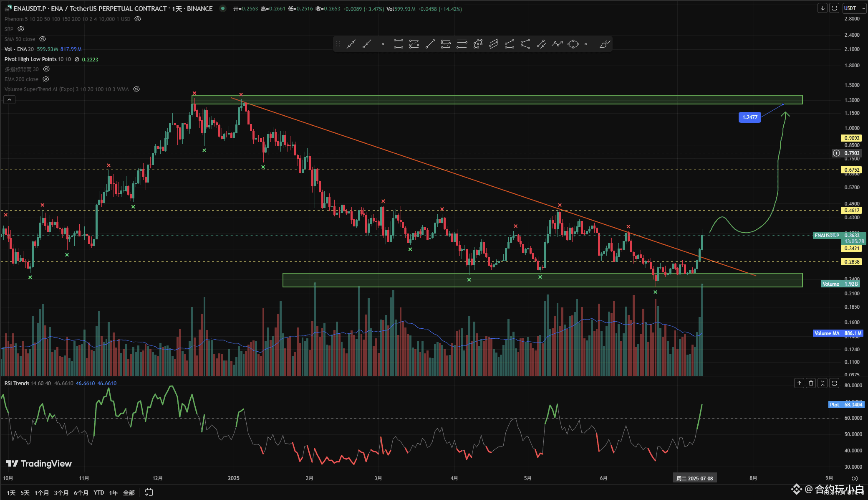This screenshot has height=500, width=868.
Task: Select the 1个月 time range
Action: coord(42,493)
